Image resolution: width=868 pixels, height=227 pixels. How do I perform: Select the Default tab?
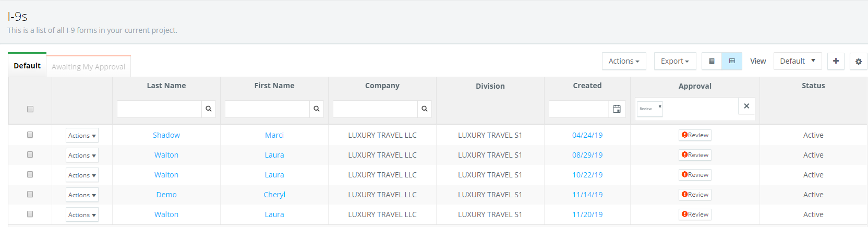click(x=27, y=66)
